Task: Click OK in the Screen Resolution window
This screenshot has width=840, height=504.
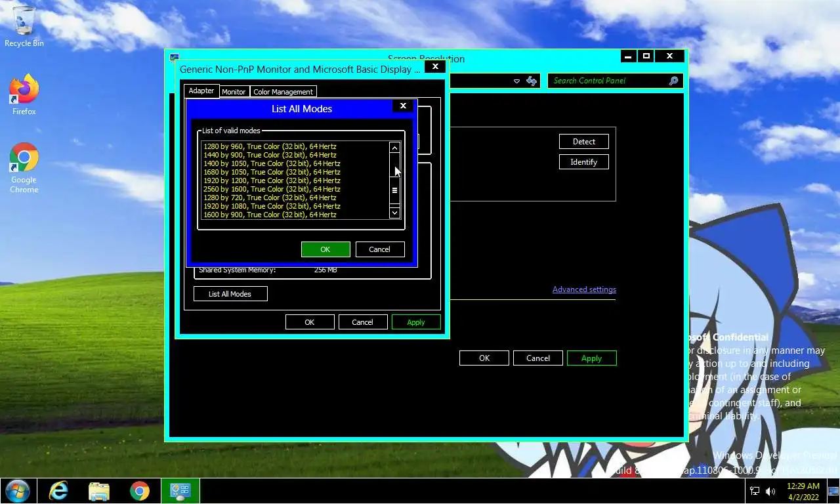Action: (x=484, y=358)
